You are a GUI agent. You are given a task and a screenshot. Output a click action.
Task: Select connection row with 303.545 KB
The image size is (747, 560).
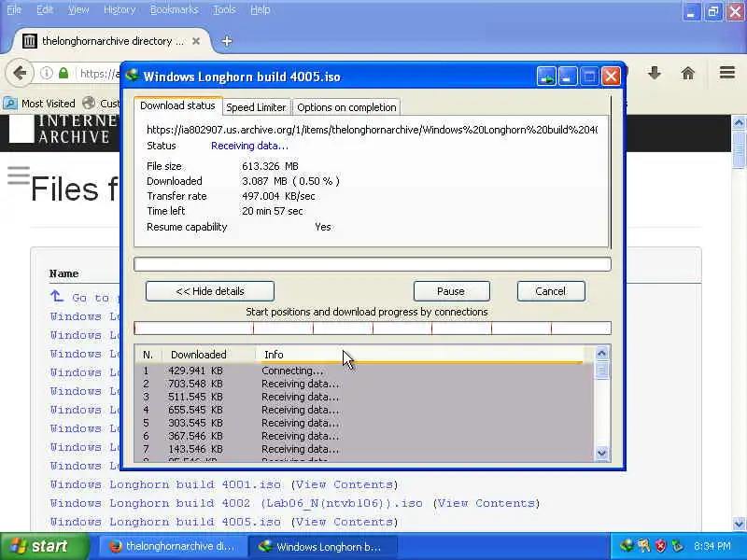[x=364, y=423]
